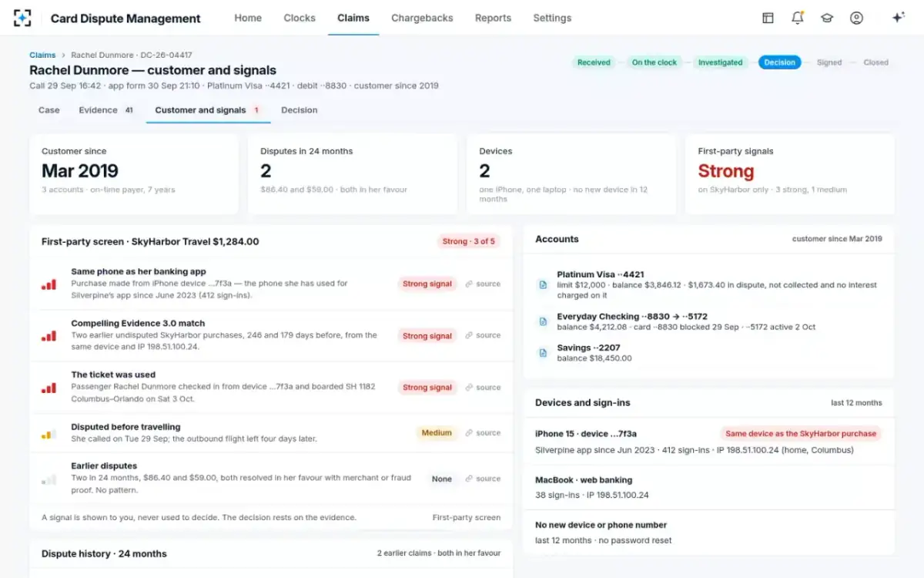Click Everyday Checking account document icon
This screenshot has width=924, height=578.
pos(543,321)
